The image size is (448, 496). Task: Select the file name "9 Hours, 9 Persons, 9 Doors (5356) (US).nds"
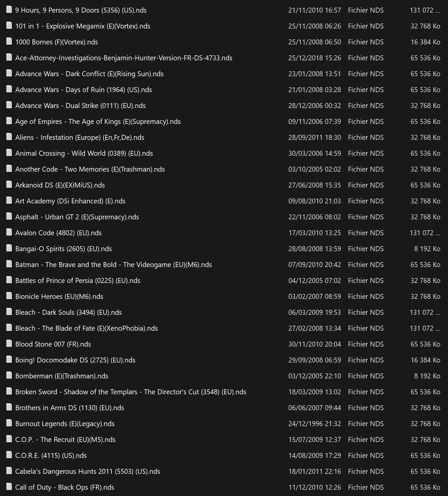(x=81, y=10)
